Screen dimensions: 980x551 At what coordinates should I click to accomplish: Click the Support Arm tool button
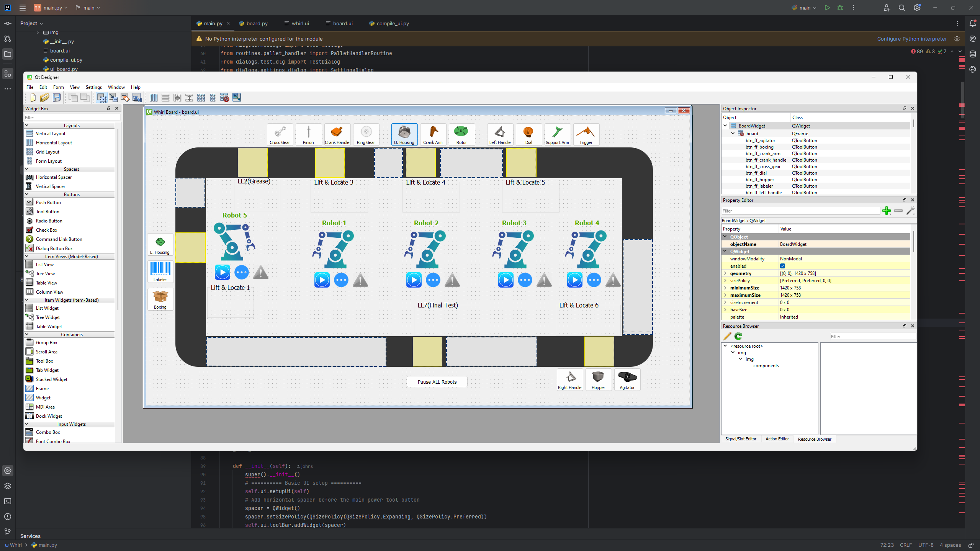pos(558,135)
